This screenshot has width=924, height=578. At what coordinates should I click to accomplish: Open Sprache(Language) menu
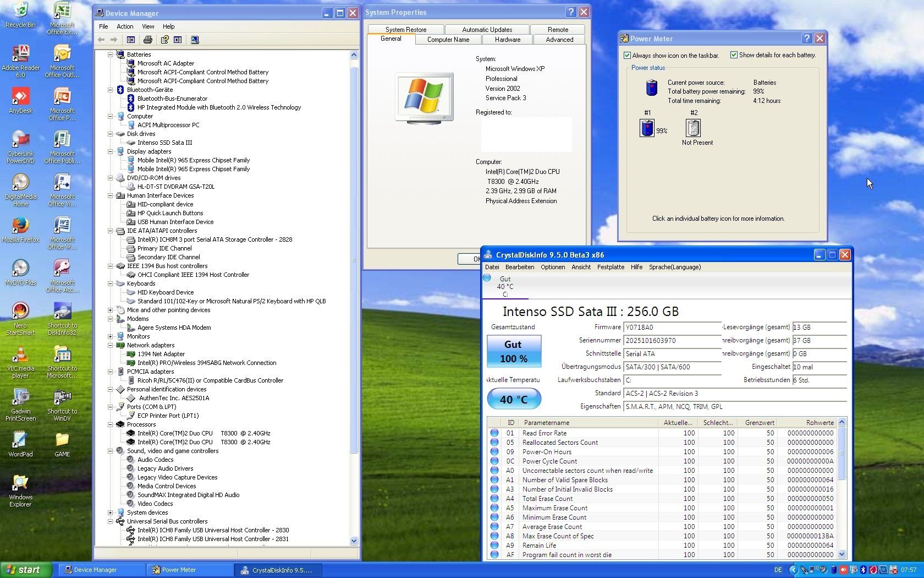675,267
